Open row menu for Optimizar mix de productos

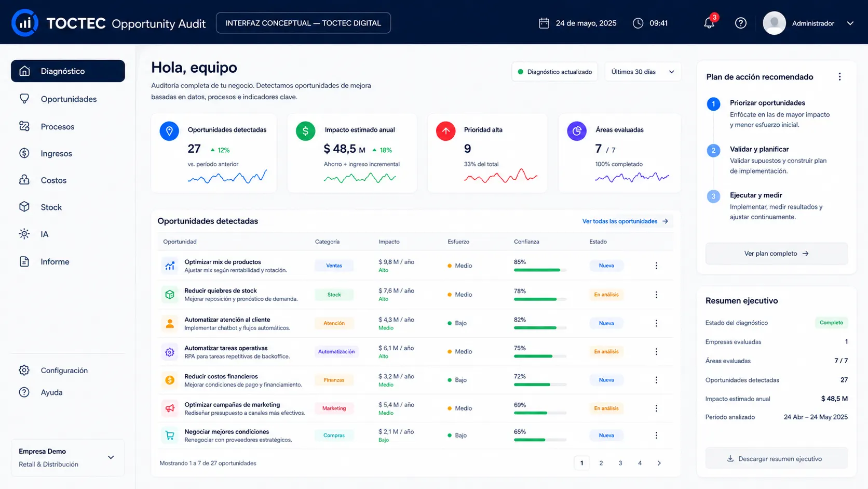[656, 266]
